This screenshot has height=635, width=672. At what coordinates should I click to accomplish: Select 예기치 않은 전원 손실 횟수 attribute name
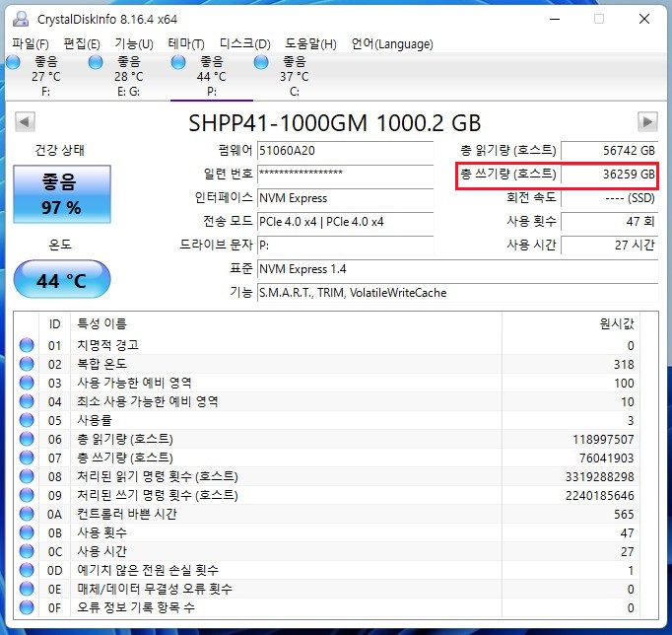[148, 570]
